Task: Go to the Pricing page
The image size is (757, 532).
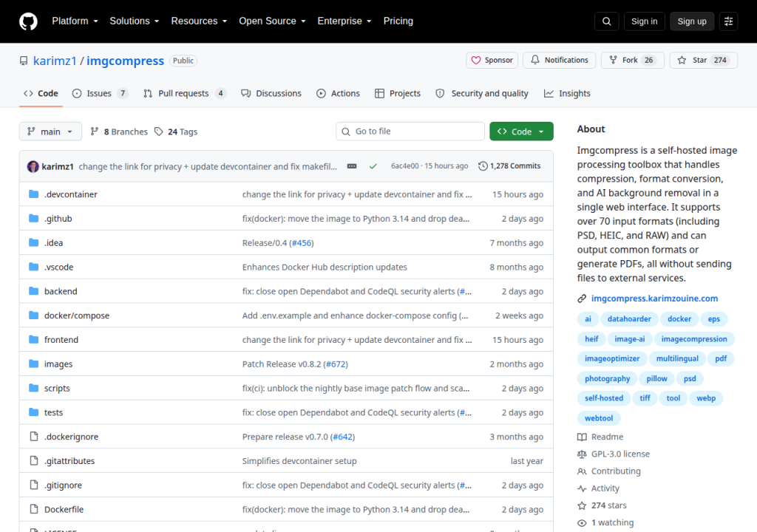Action: [x=398, y=21]
